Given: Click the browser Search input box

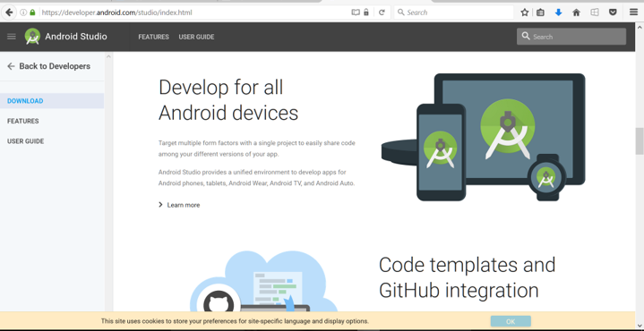Looking at the screenshot, I should tap(453, 13).
